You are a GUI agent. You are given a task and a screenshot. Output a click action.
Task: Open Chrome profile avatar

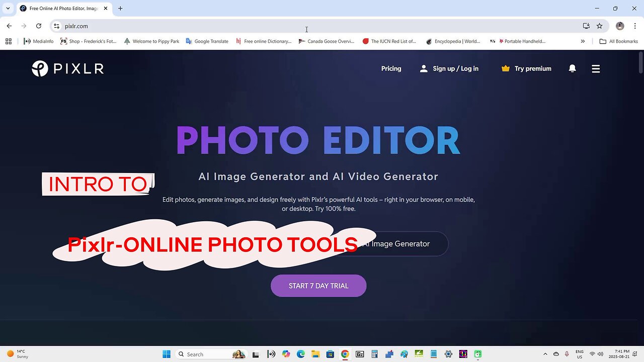pyautogui.click(x=620, y=26)
